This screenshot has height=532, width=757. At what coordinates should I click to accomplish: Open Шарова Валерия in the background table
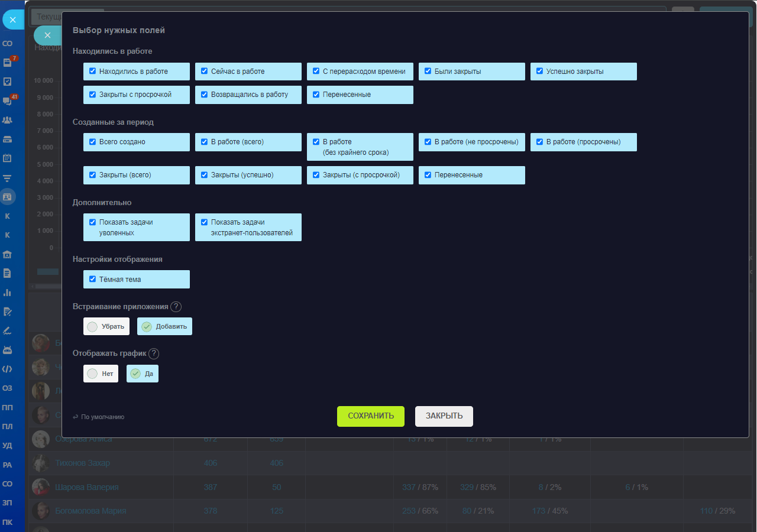pos(87,487)
